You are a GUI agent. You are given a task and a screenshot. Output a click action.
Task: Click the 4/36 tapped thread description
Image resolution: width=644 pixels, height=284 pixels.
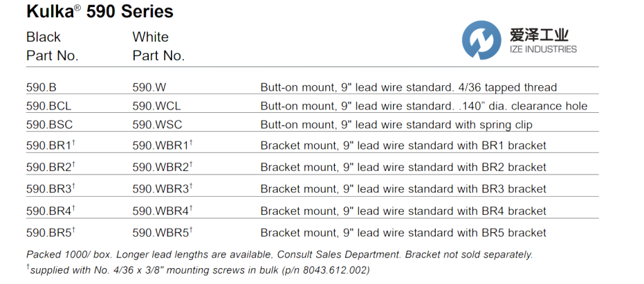click(x=409, y=87)
